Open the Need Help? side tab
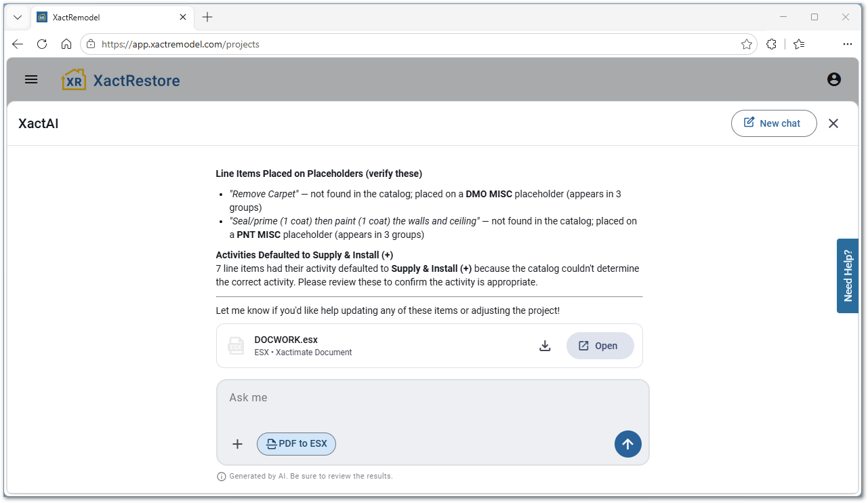Image resolution: width=868 pixels, height=503 pixels. tap(848, 276)
